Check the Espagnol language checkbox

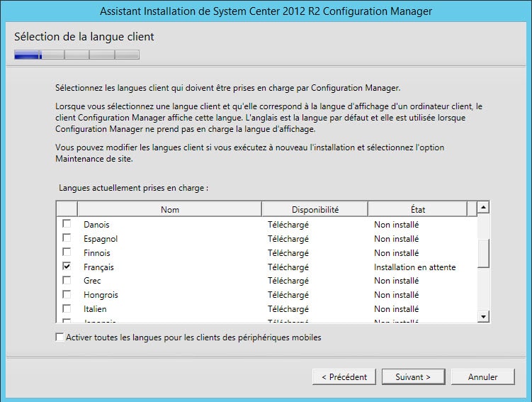pyautogui.click(x=67, y=238)
